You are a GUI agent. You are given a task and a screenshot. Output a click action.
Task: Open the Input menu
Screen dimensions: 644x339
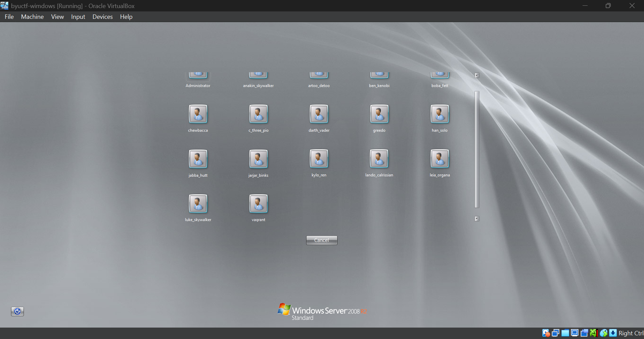[x=78, y=17]
